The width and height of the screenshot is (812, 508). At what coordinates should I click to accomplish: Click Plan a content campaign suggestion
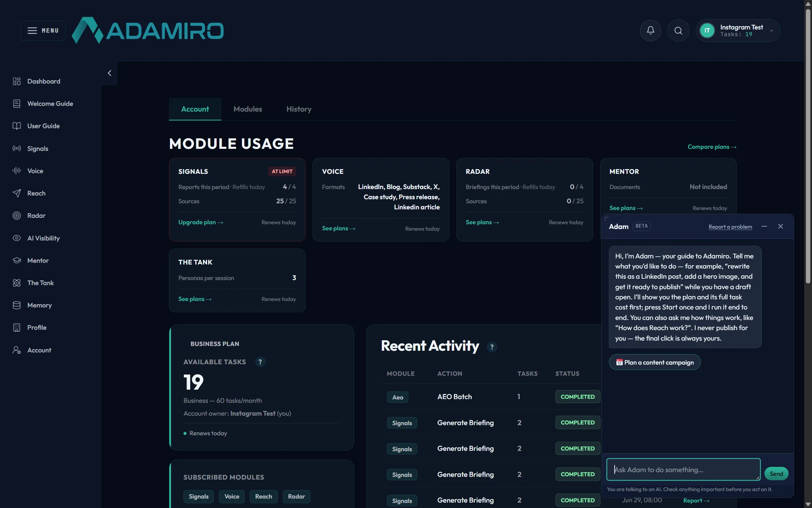pos(655,362)
